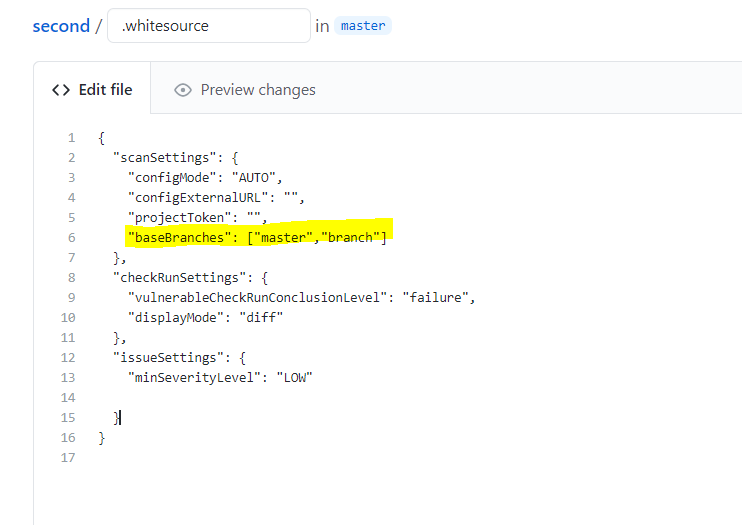Viewport: 742px width, 525px height.
Task: Click line number 1 in the gutter
Action: [70, 138]
